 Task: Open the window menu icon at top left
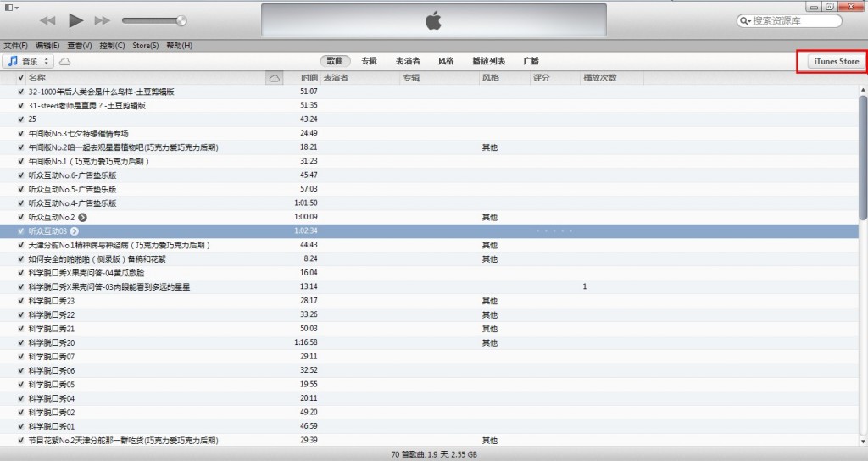(x=11, y=7)
